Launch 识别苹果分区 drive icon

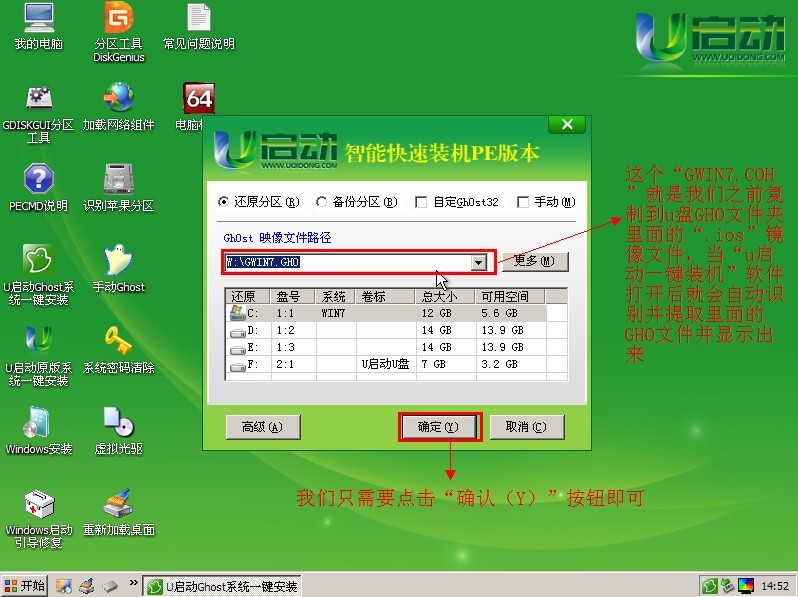tap(119, 187)
